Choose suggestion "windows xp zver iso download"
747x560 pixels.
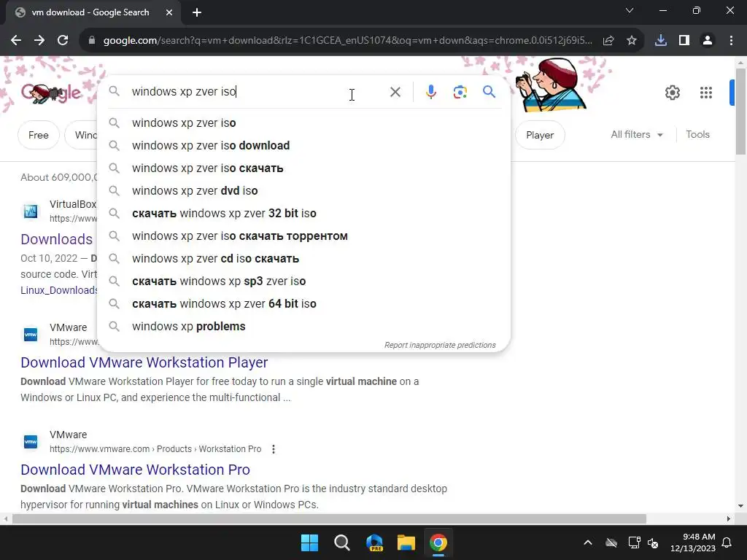pyautogui.click(x=303, y=146)
